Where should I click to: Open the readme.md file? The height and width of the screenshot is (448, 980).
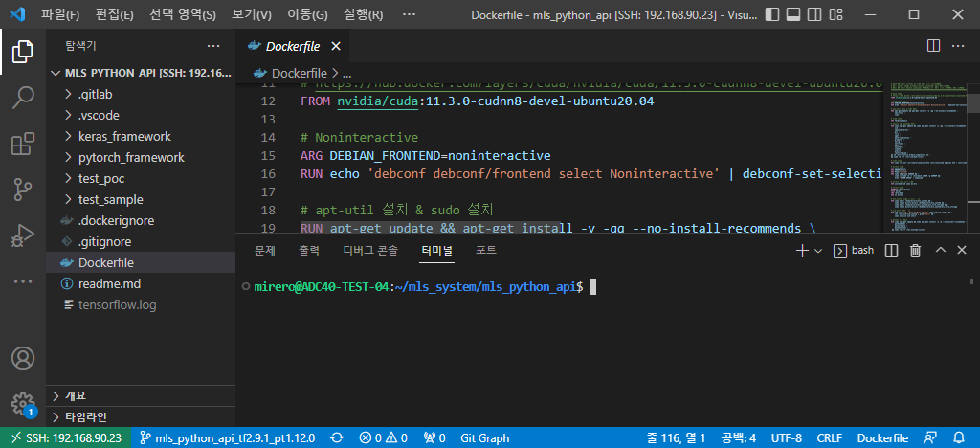click(141, 284)
